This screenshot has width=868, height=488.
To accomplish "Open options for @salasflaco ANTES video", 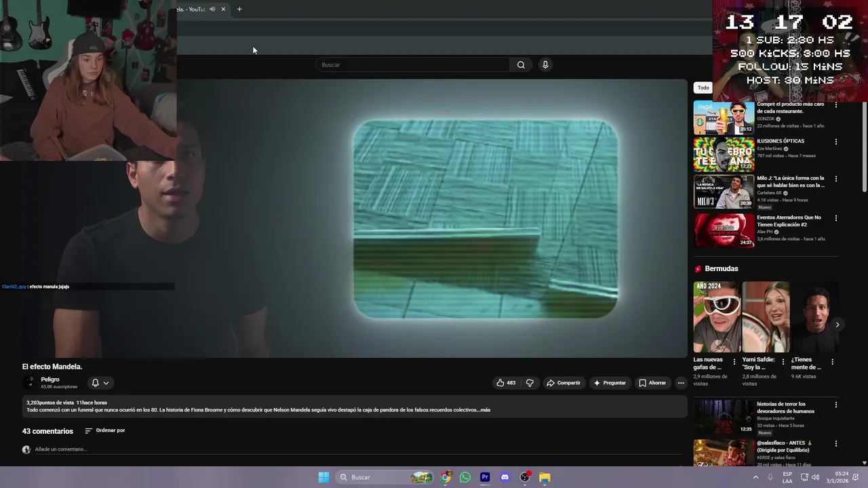I will click(836, 443).
